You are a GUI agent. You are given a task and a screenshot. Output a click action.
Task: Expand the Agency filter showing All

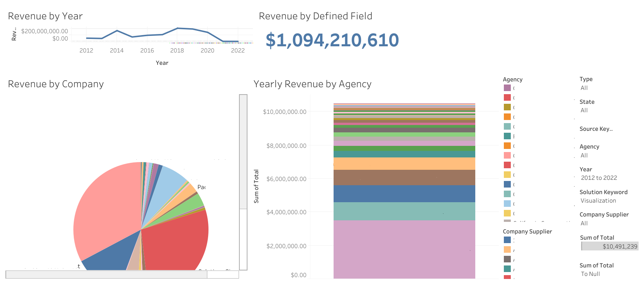[x=584, y=156]
